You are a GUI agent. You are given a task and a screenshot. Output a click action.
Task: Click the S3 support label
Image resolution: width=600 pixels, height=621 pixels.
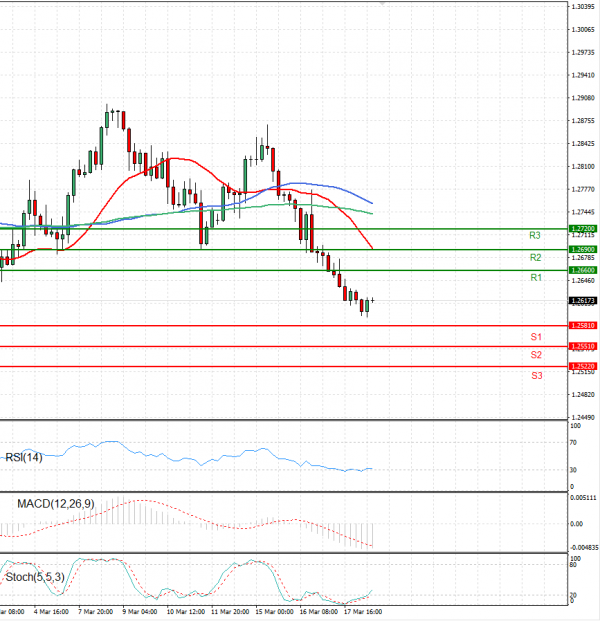pos(537,375)
